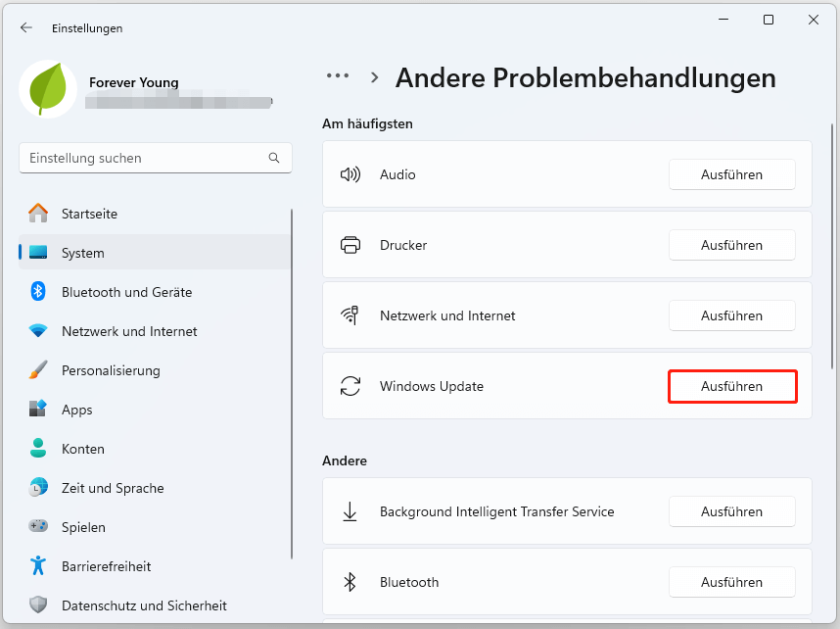Go to Datenschutz und Sicherheit
The image size is (840, 629).
click(x=144, y=605)
